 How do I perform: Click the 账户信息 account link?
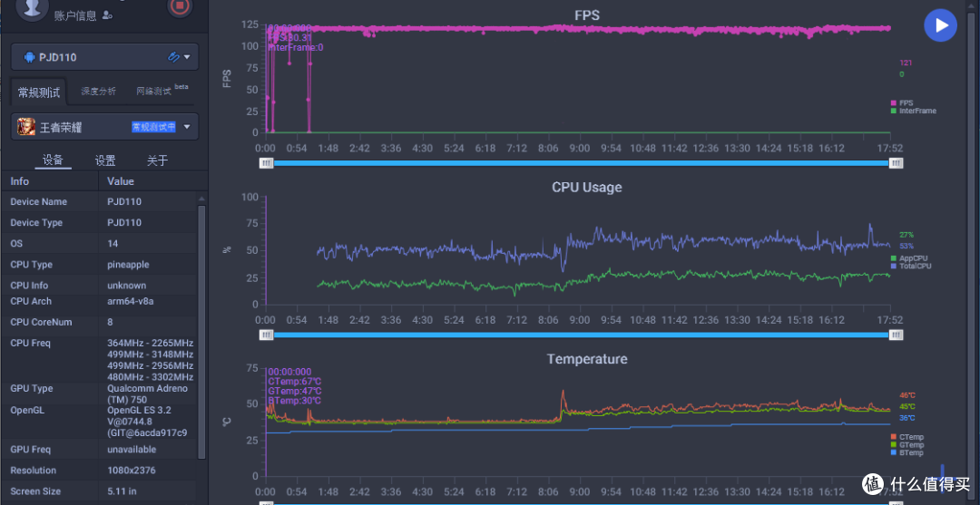click(75, 16)
